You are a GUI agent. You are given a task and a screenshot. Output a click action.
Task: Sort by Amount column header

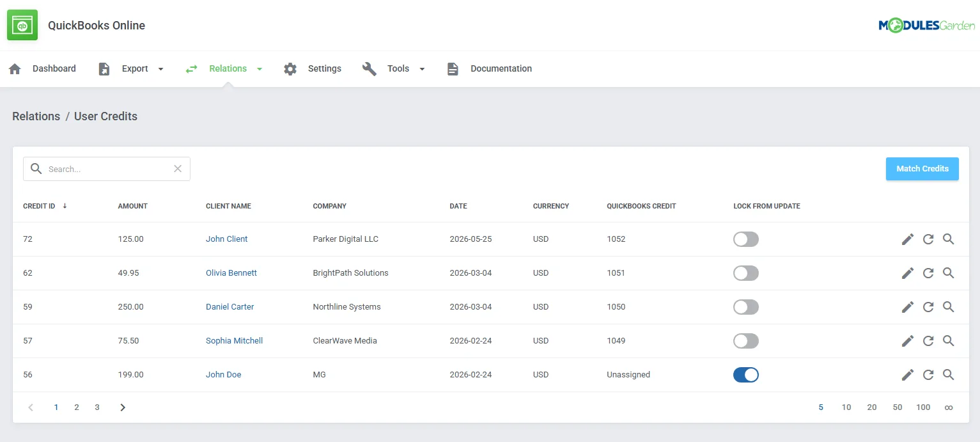click(133, 206)
